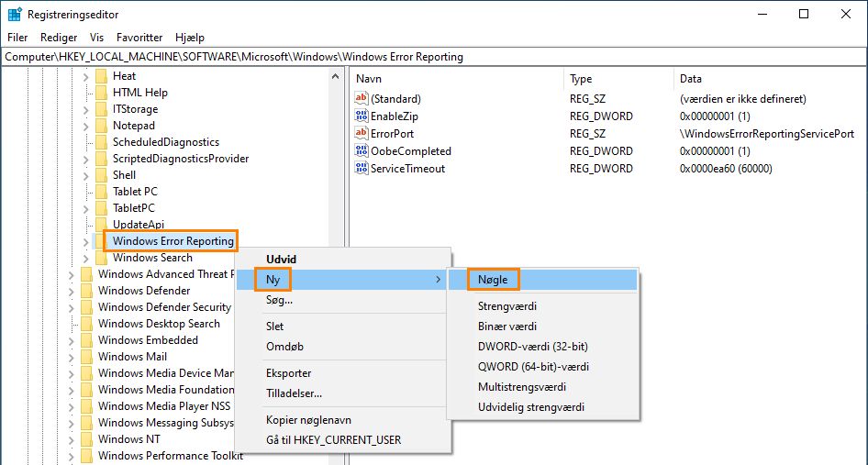
Task: Open the Hjælp menu
Action: coord(190,38)
